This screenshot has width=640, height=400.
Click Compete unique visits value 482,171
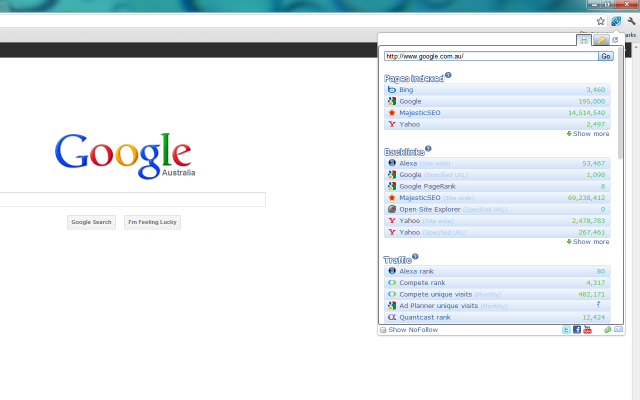592,294
